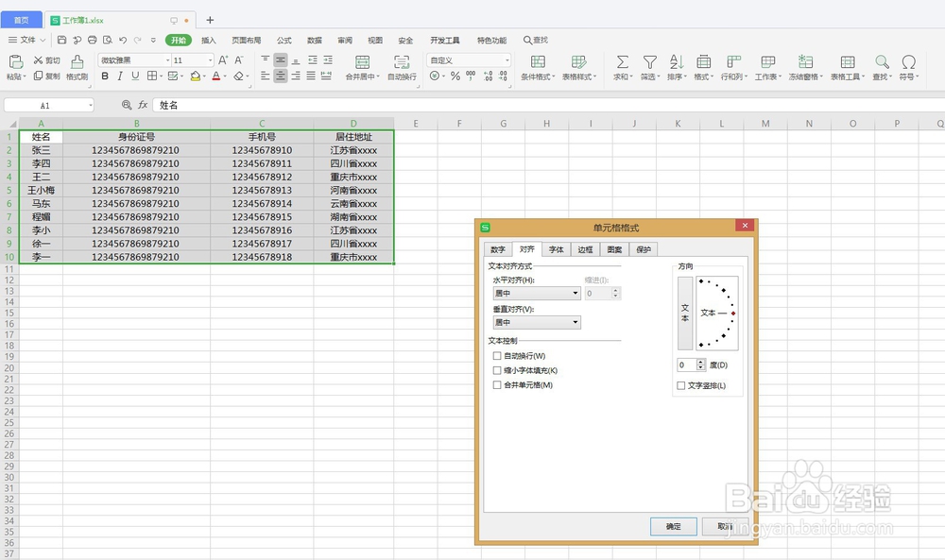Open Table Style (表格样式) icon
The image size is (945, 560).
tap(578, 62)
